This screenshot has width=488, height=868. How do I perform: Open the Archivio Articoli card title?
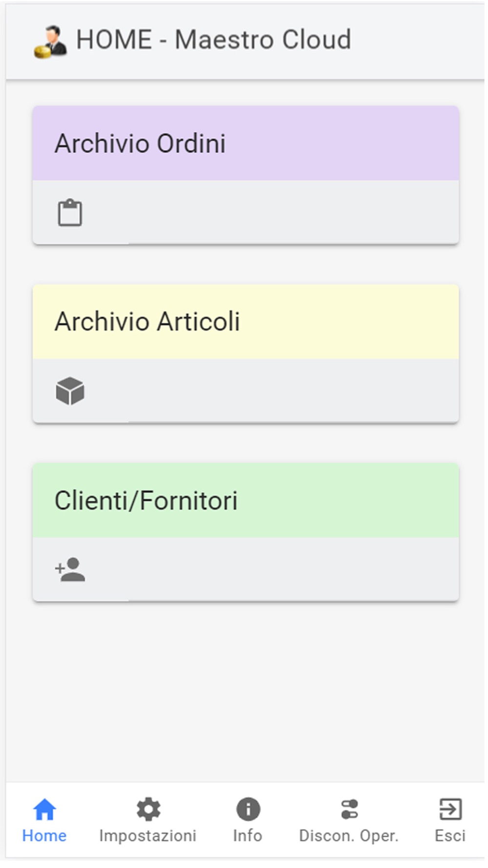coord(147,322)
